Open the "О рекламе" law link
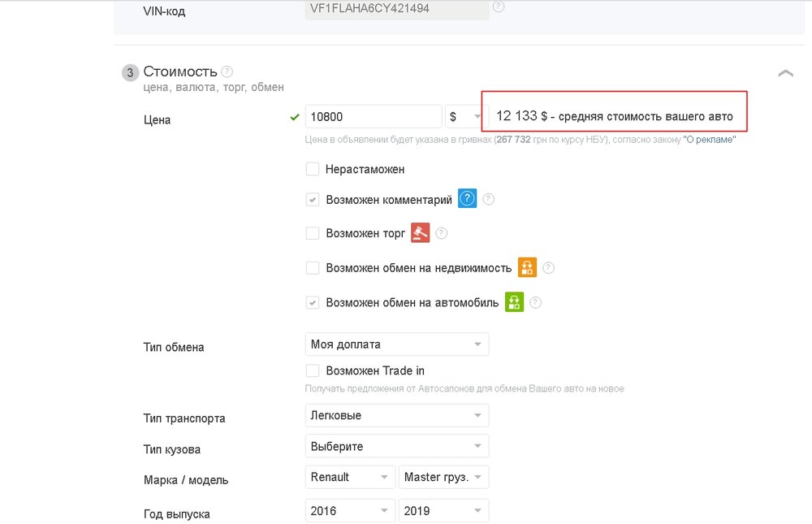 (710, 140)
